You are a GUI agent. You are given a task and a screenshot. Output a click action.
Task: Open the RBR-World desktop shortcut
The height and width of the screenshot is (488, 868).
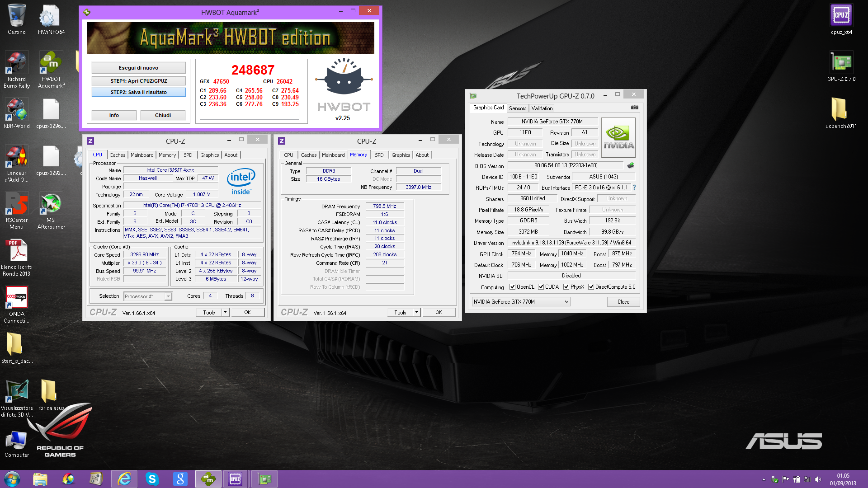(x=17, y=113)
